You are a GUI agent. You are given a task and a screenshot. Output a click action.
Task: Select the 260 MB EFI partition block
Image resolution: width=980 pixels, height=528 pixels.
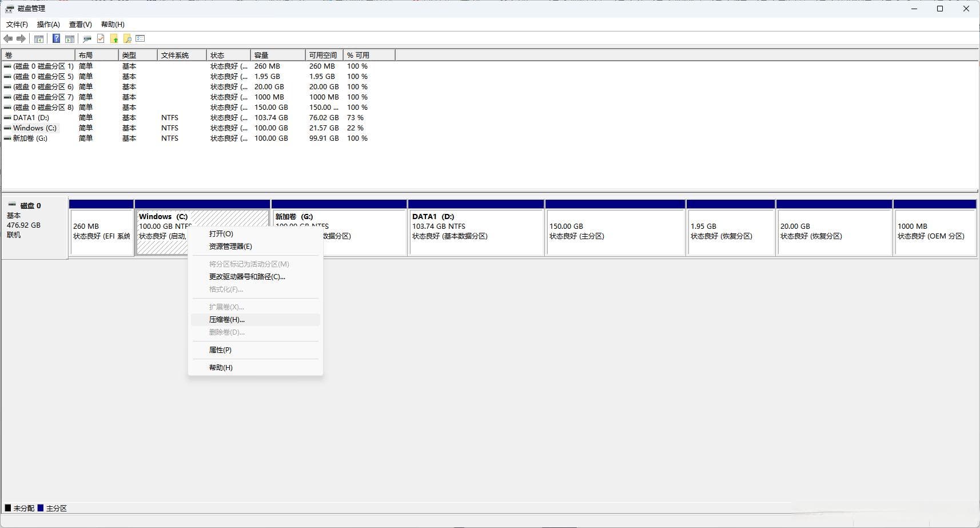101,228
